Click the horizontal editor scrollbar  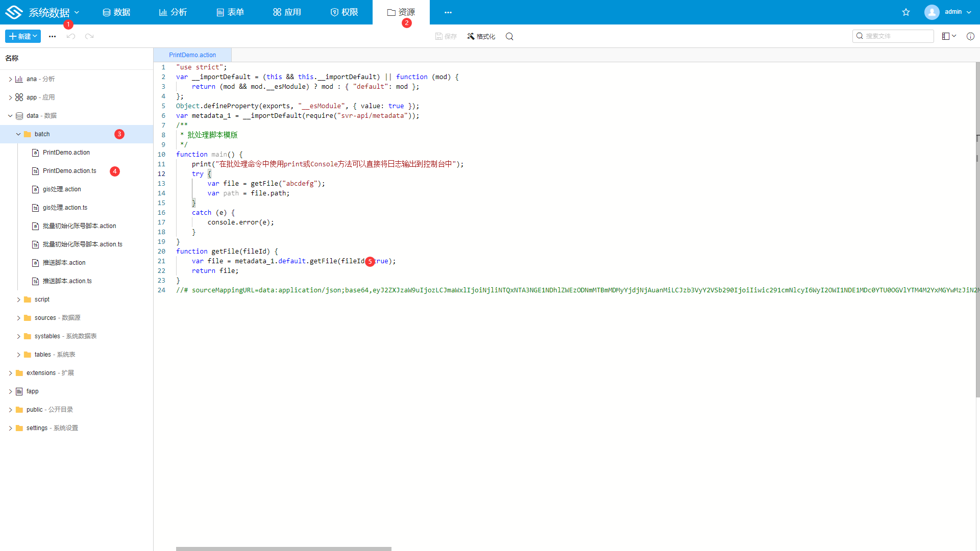283,548
